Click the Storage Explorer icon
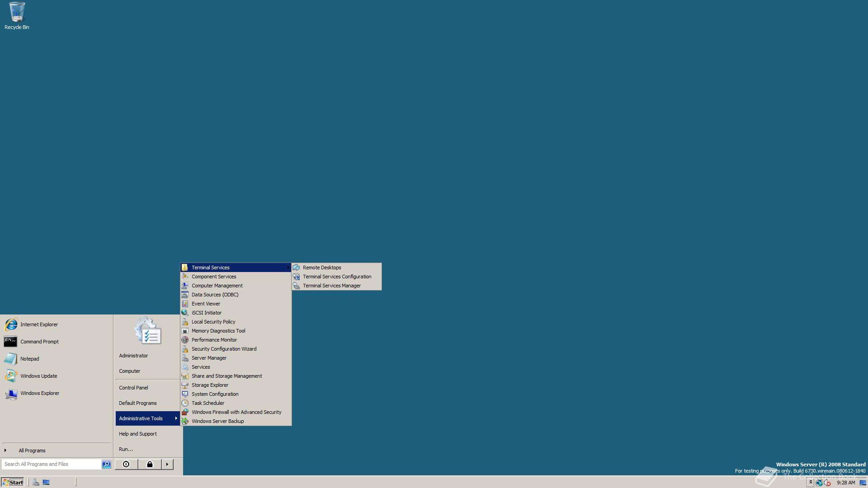The width and height of the screenshot is (868, 488). click(x=185, y=385)
